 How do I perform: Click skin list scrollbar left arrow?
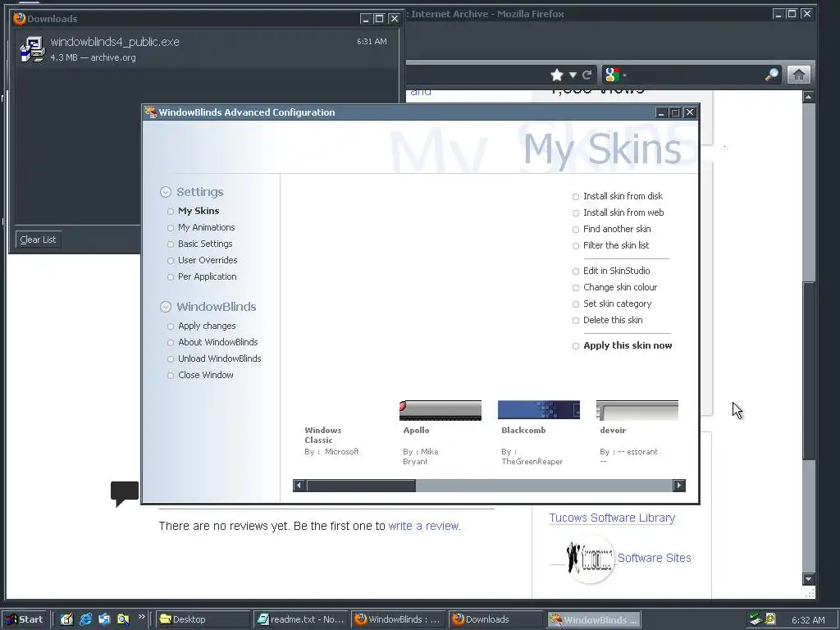tap(299, 486)
